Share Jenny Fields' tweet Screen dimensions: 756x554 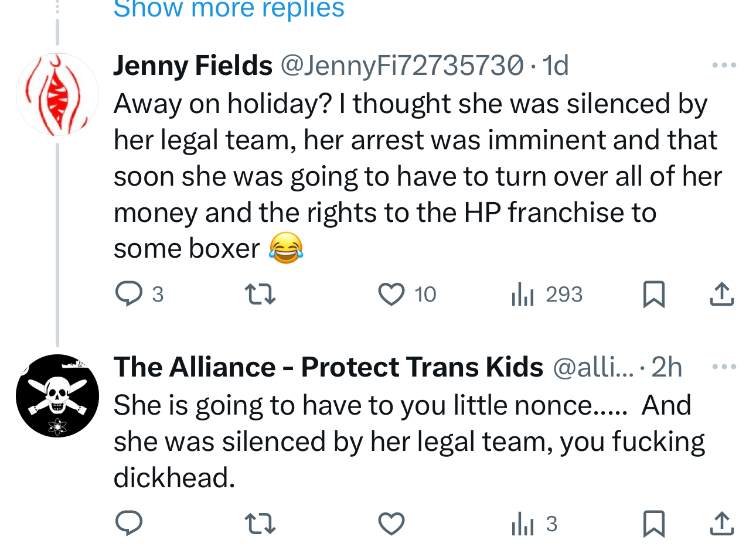[721, 294]
